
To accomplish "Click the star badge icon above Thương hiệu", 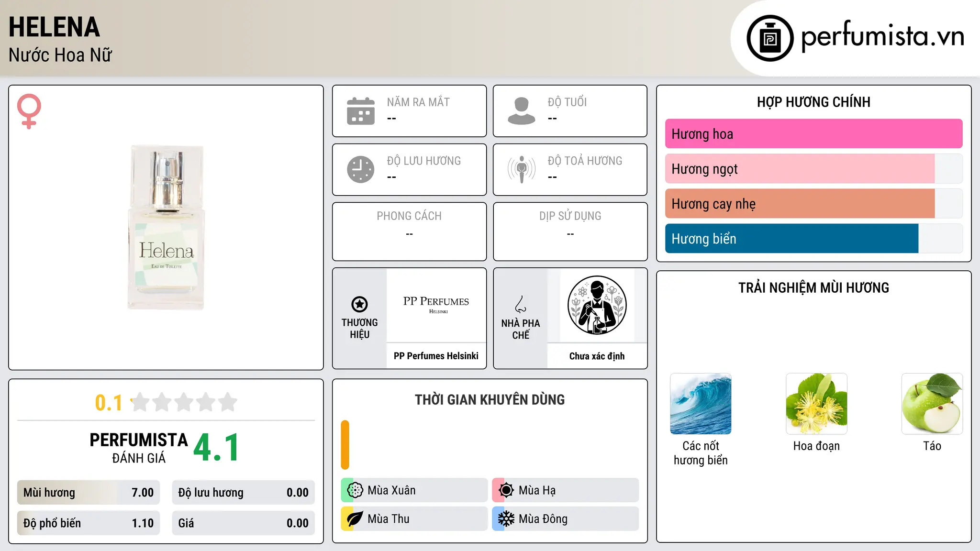I will pyautogui.click(x=359, y=304).
